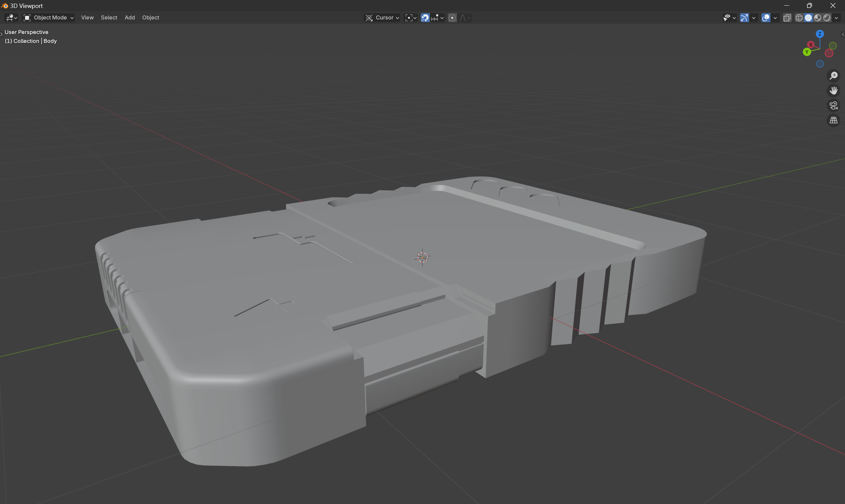The image size is (845, 504).
Task: Open the viewport shading options dropdown
Action: click(836, 18)
